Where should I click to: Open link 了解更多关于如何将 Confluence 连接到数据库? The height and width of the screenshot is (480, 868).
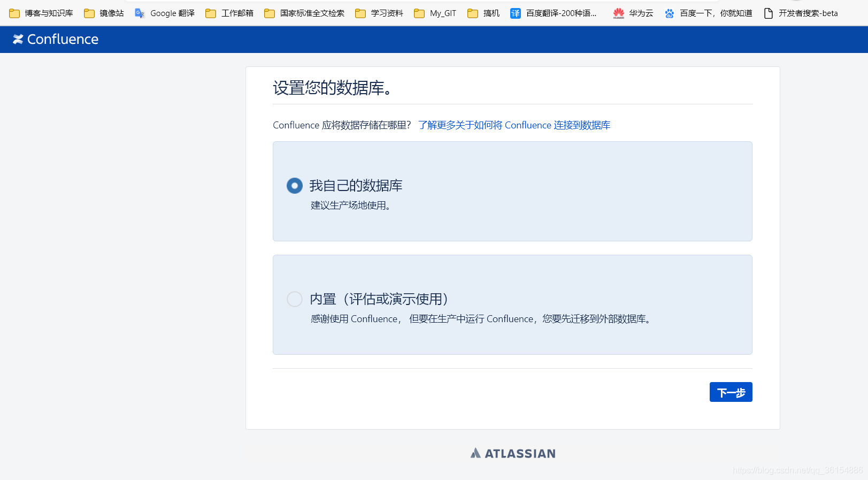point(514,125)
